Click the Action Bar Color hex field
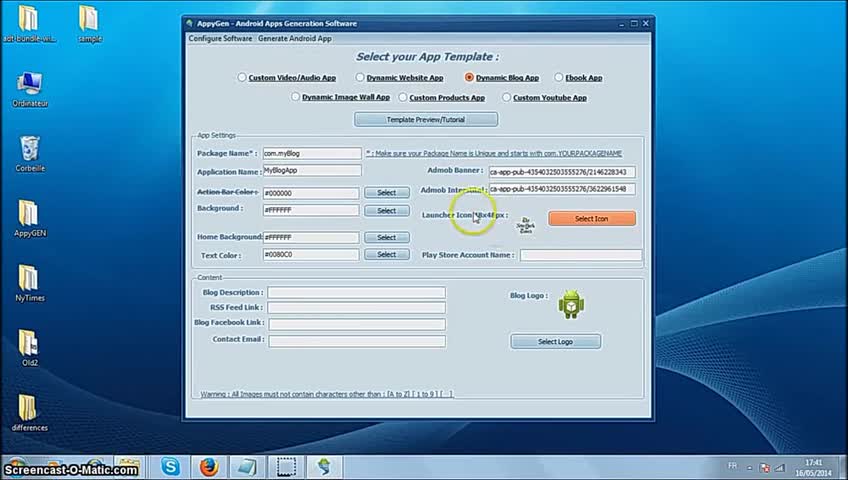The height and width of the screenshot is (480, 848). click(x=311, y=193)
